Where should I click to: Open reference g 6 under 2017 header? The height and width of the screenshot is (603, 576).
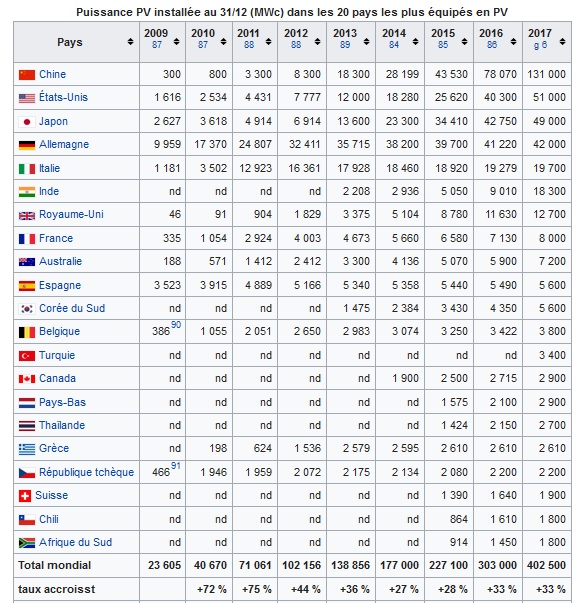(x=540, y=45)
